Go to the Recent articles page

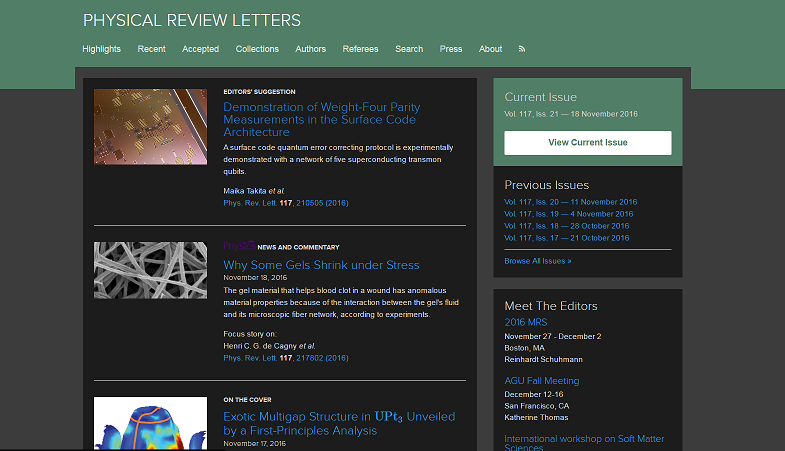(151, 49)
